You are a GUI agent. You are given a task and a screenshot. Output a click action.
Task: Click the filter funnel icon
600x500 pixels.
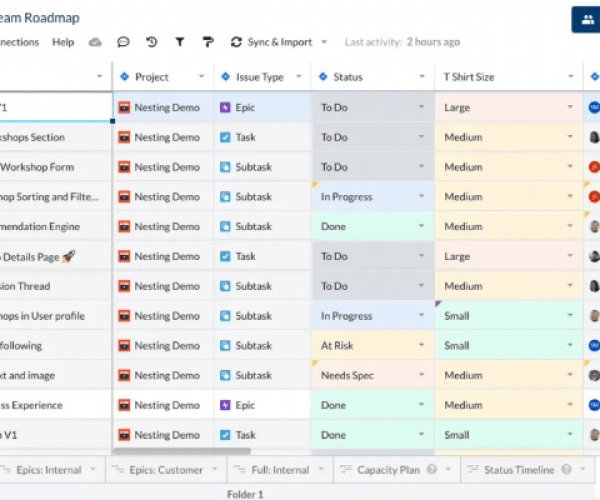click(x=180, y=42)
